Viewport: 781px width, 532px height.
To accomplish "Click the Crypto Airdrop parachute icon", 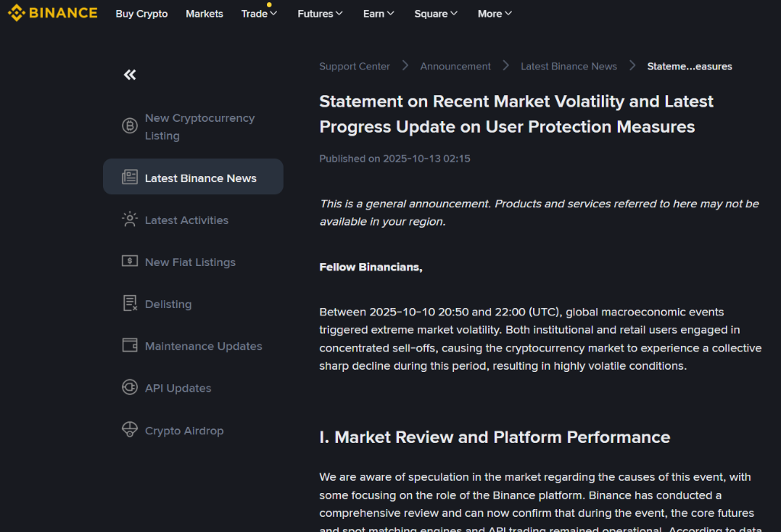I will 130,430.
